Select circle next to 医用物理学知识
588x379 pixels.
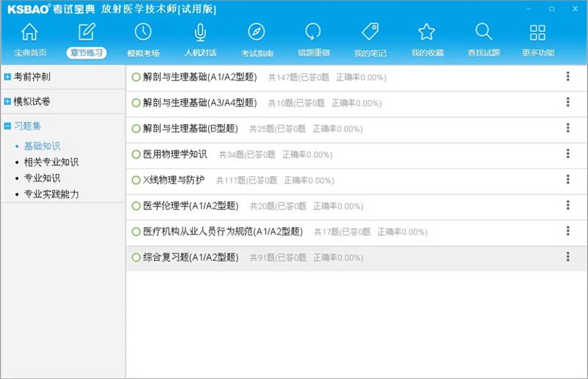(135, 154)
